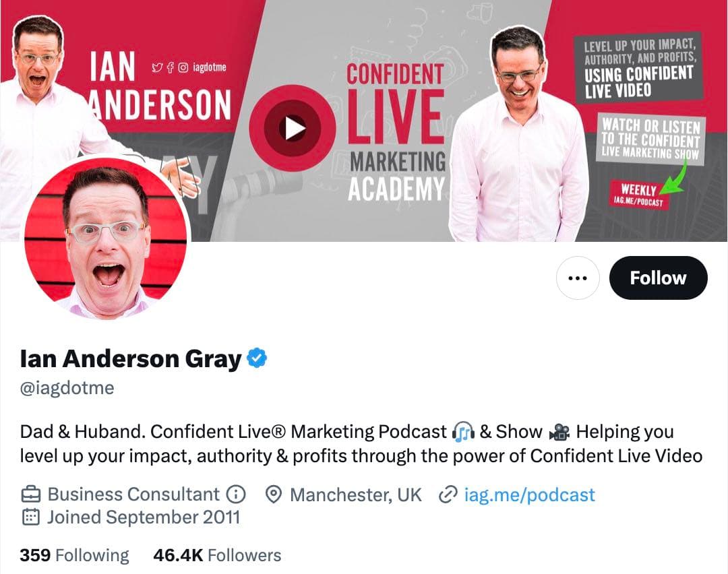View the 359 Following list
728x574 pixels.
coord(74,555)
